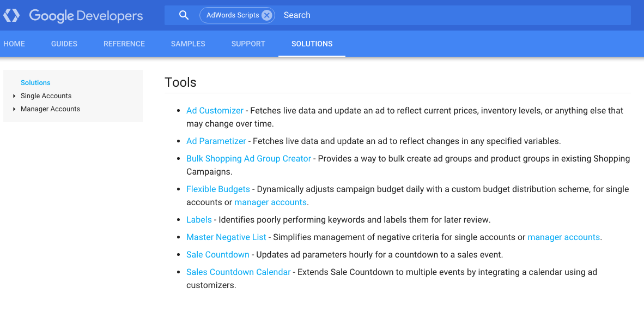The height and width of the screenshot is (311, 644).
Task: Expand the Manager Accounts tree arrow
Action: [x=14, y=109]
